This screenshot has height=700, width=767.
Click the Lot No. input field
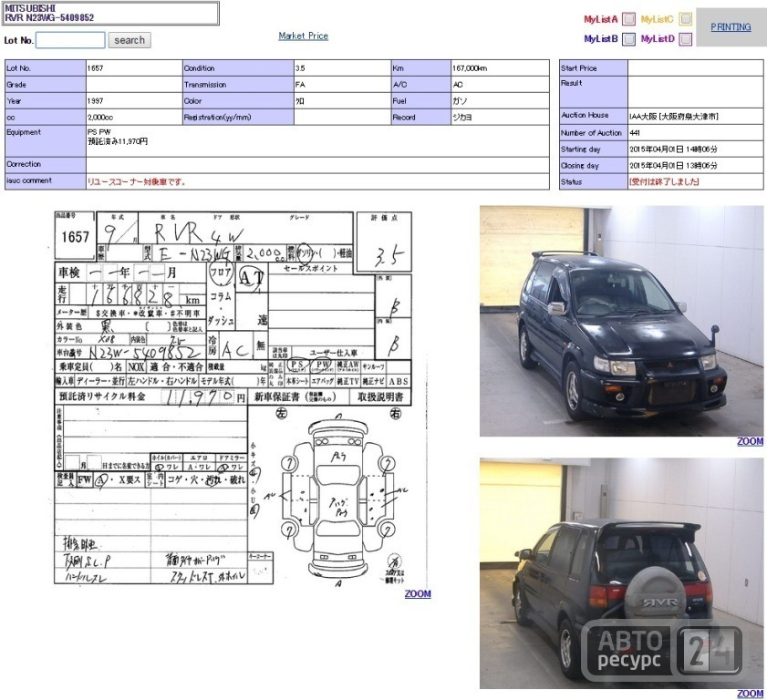(70, 40)
